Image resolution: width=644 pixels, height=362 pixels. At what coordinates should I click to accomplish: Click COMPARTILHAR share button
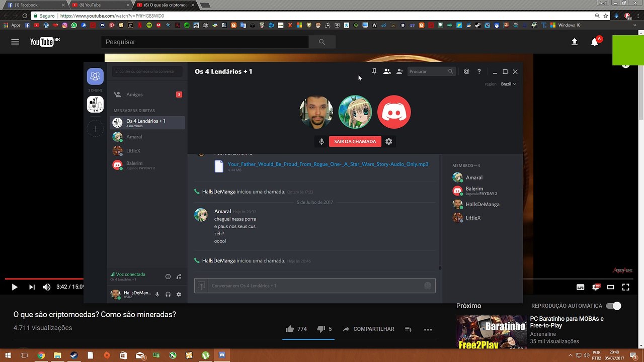click(x=368, y=329)
